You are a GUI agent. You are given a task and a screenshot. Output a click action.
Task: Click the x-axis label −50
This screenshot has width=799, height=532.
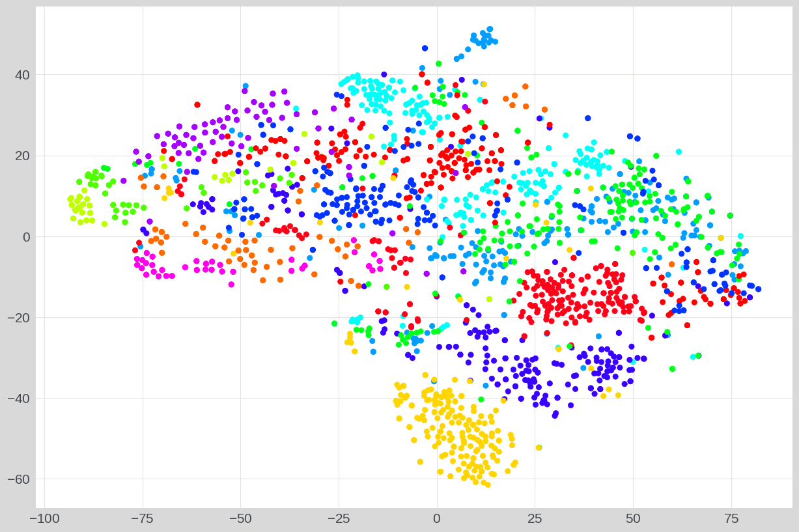point(240,519)
